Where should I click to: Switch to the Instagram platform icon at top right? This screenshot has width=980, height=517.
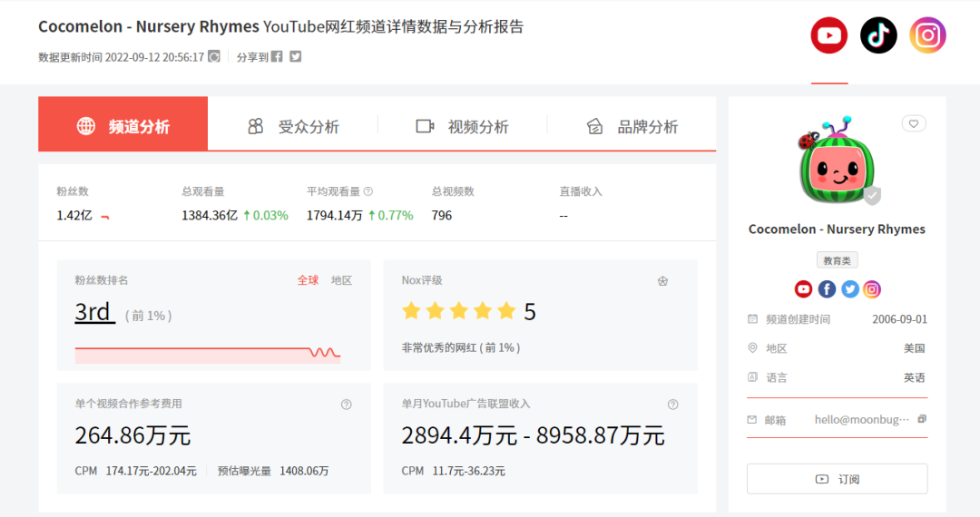pos(927,35)
